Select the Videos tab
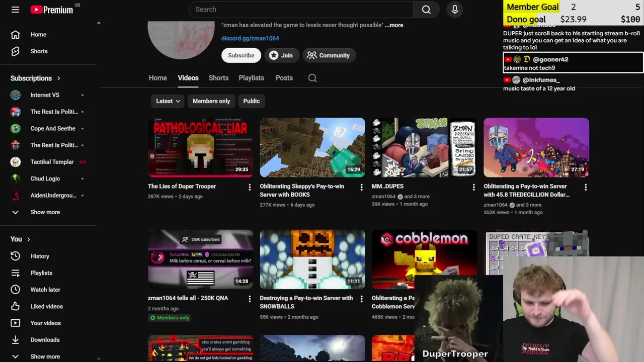Viewport: 644px width, 362px height. tap(188, 78)
